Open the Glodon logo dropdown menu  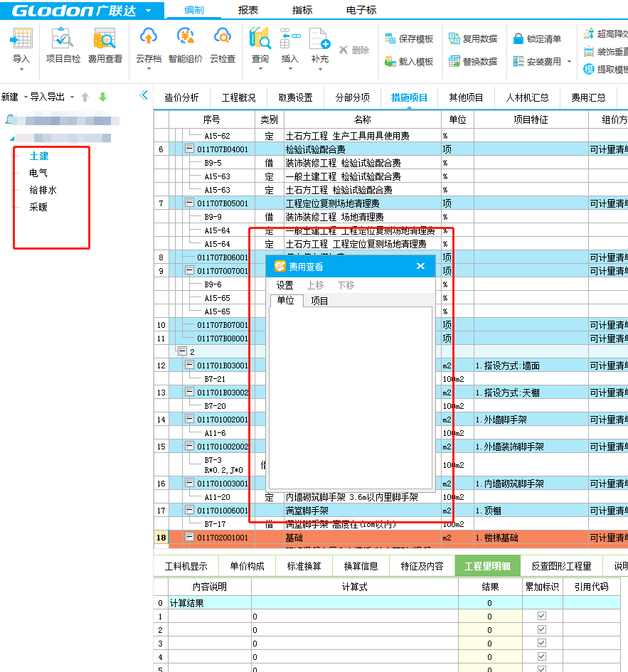point(149,11)
